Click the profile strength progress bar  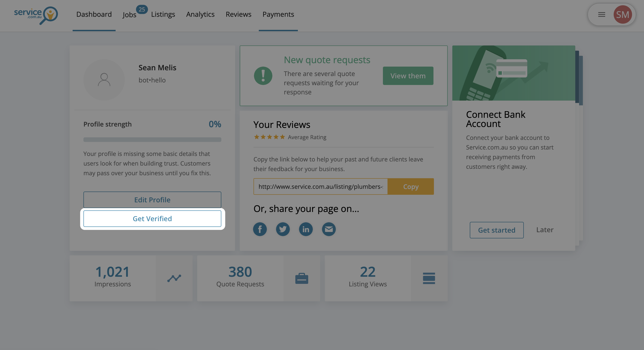coord(152,139)
